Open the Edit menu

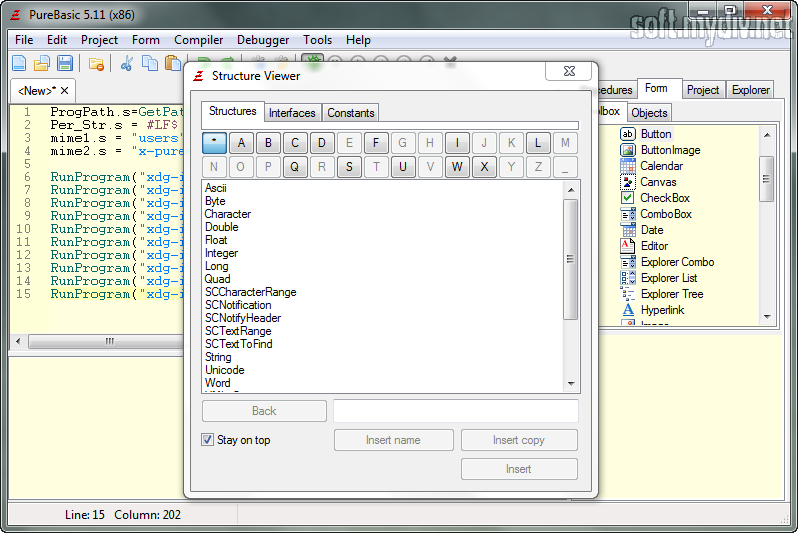pos(57,40)
